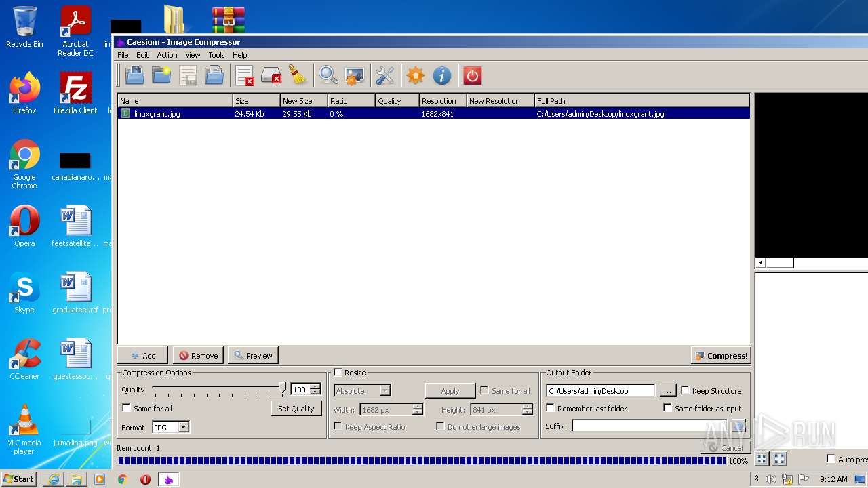Click the Quality value spinner arrows

coord(315,390)
